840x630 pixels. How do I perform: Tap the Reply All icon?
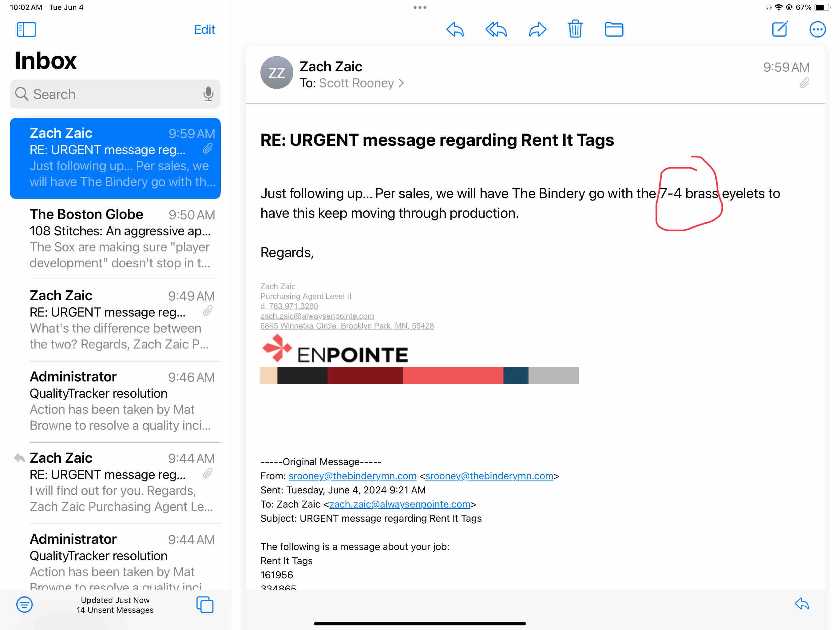coord(496,29)
